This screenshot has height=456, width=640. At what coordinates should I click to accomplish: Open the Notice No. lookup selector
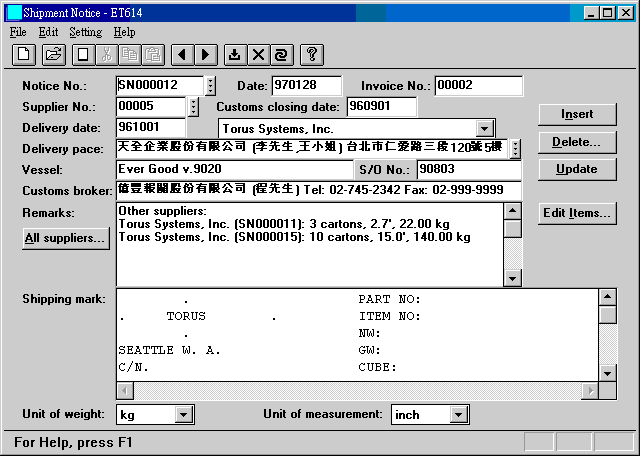tap(210, 86)
